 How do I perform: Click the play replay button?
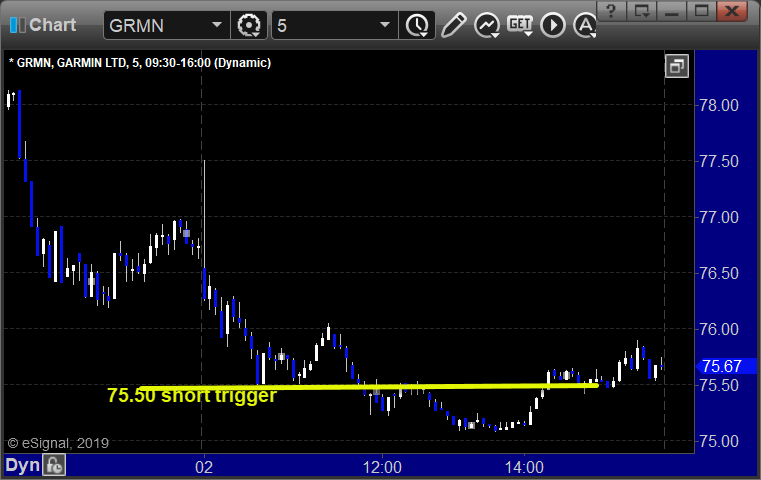click(553, 25)
